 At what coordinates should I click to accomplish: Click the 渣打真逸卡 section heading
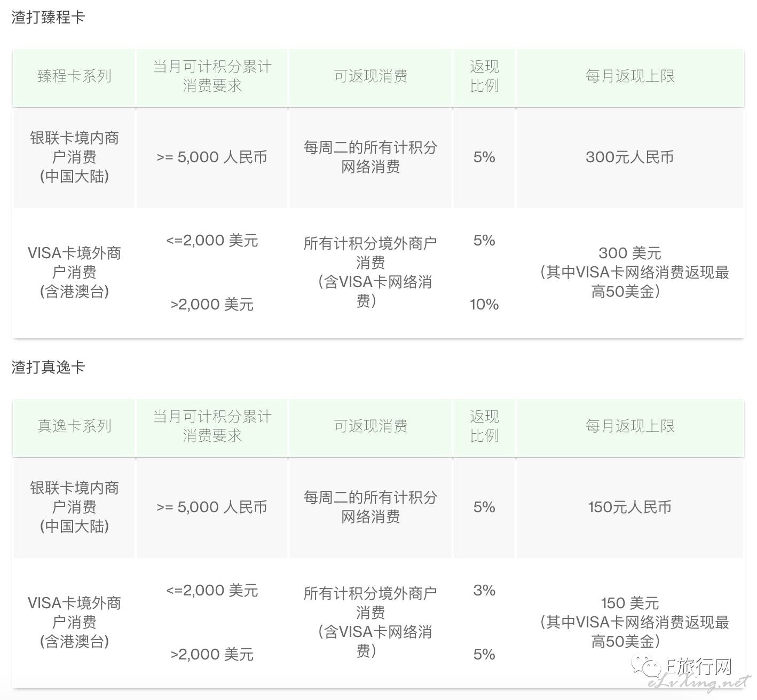pos(48,367)
